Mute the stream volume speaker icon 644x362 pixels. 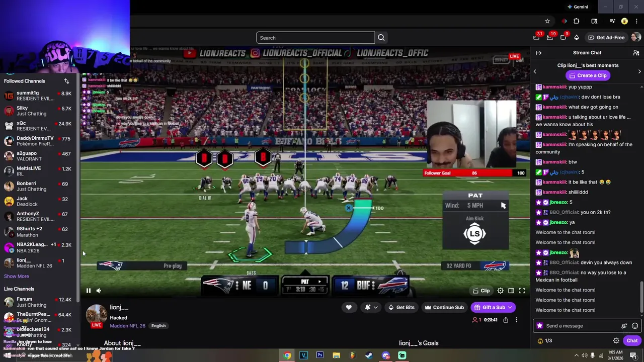(x=99, y=291)
